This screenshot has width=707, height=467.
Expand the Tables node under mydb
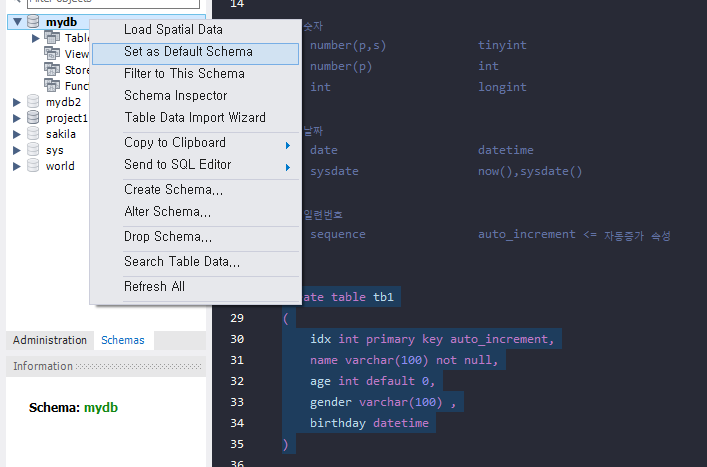pos(36,38)
